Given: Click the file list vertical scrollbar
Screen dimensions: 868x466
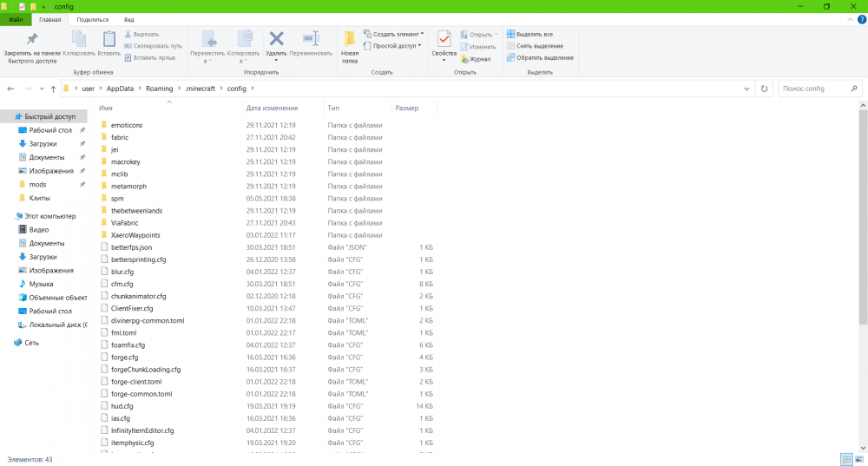Looking at the screenshot, I should click(863, 217).
